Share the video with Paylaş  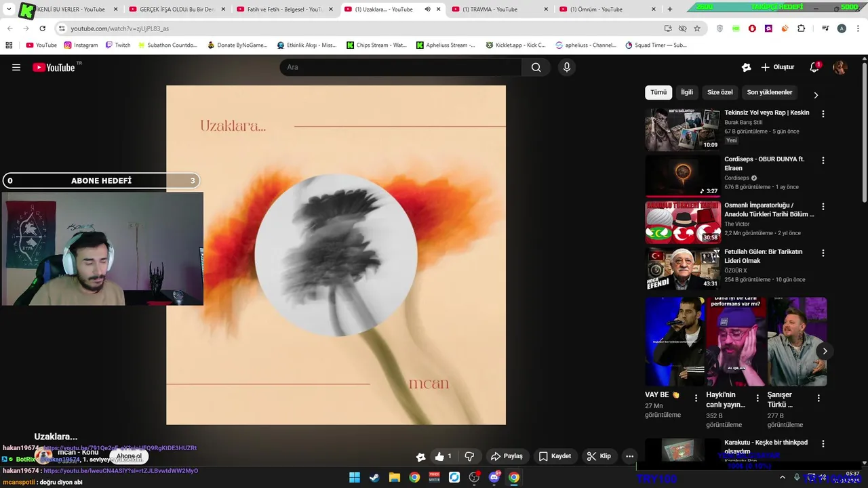coord(507,456)
